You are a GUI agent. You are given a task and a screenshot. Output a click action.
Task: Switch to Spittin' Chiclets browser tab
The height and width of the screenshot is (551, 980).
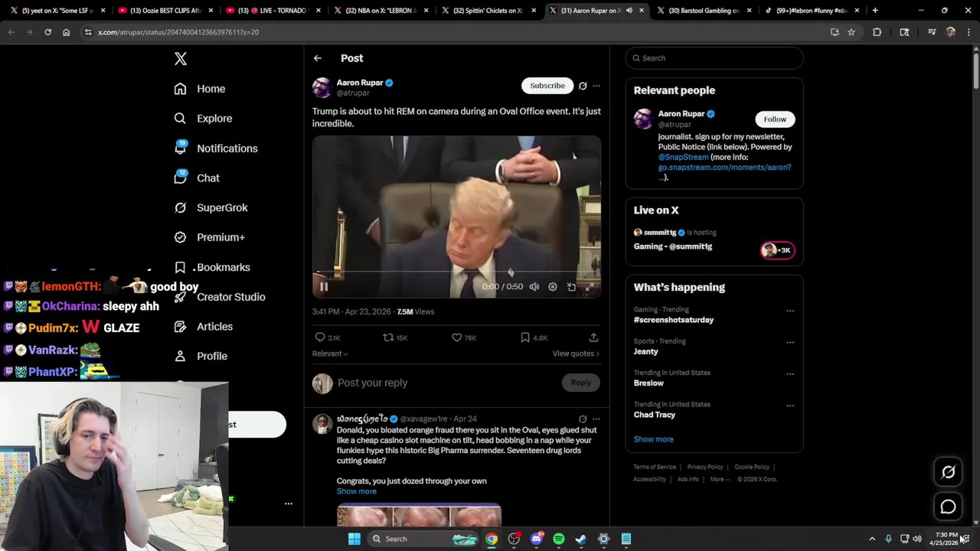point(488,11)
